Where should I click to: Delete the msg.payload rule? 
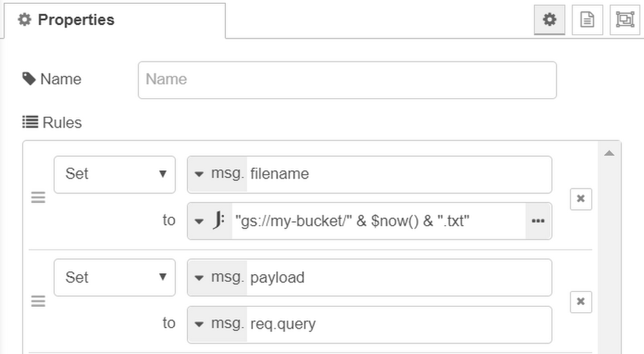pos(581,302)
